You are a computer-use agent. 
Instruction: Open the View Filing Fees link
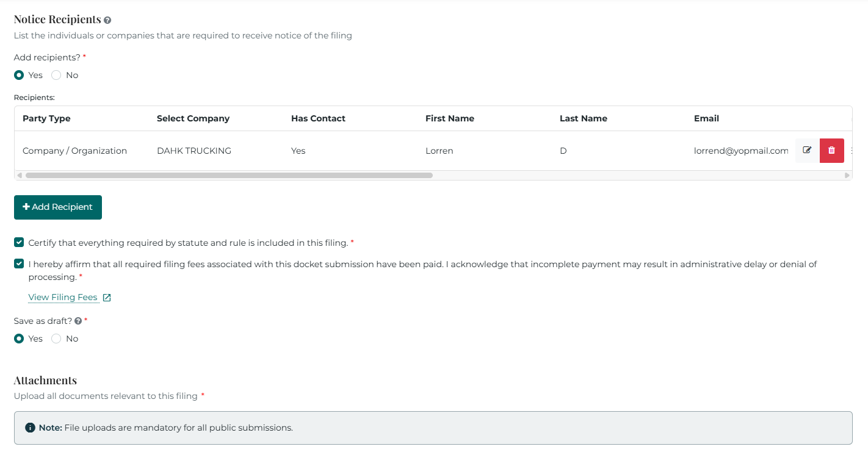(63, 297)
